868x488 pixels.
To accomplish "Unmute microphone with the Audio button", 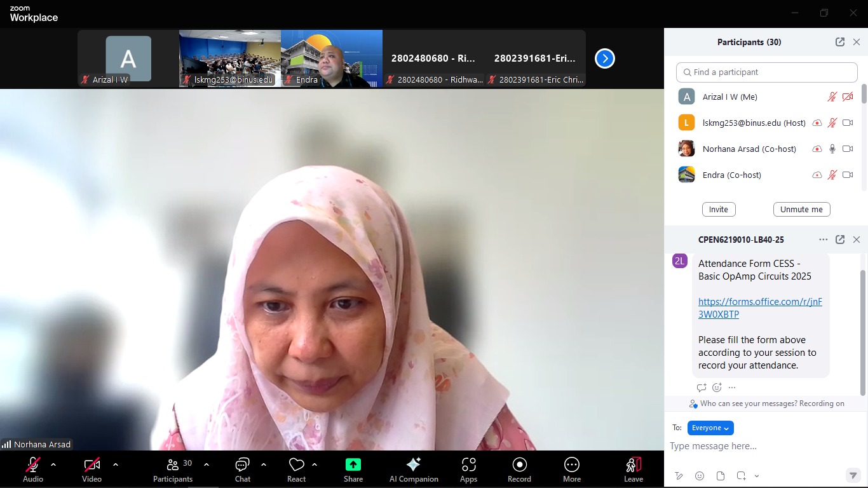I will coord(33,470).
